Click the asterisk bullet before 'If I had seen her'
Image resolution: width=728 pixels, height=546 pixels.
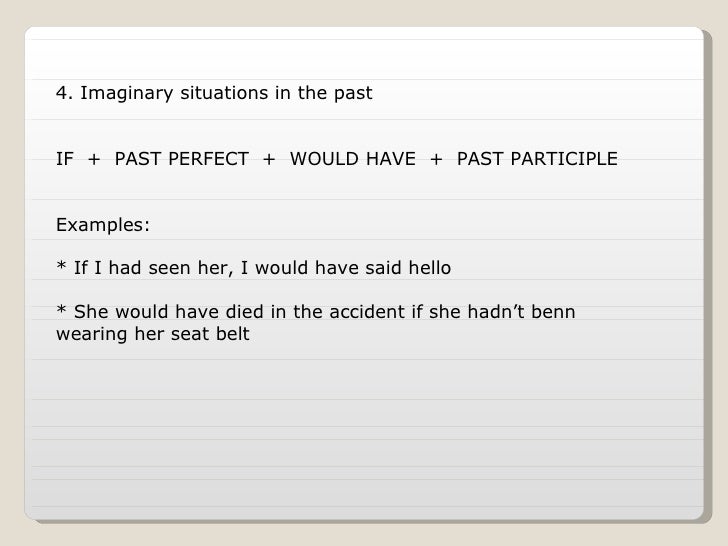pyautogui.click(x=61, y=266)
